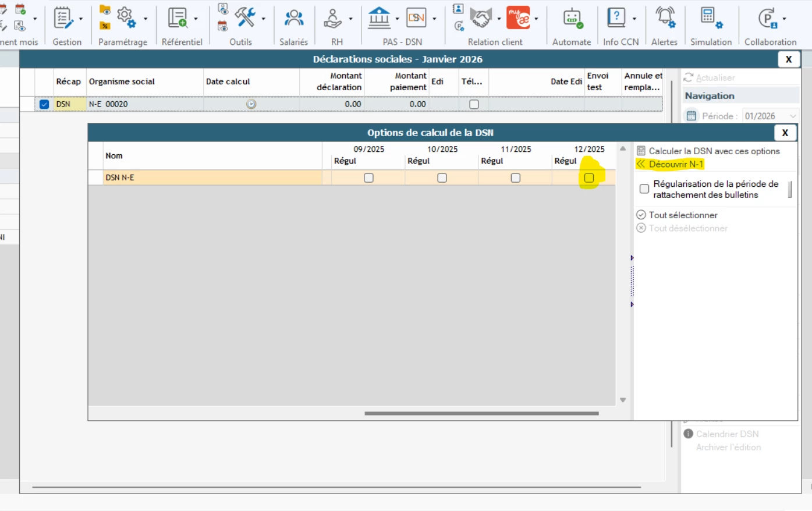Click the clock icon in Date calcul column
812x511 pixels.
[x=251, y=104]
